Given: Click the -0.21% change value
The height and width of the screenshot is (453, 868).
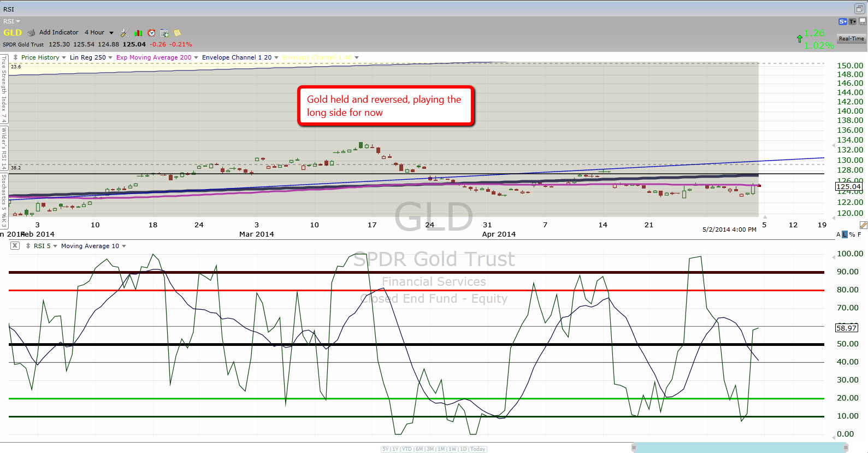Looking at the screenshot, I should tap(181, 45).
